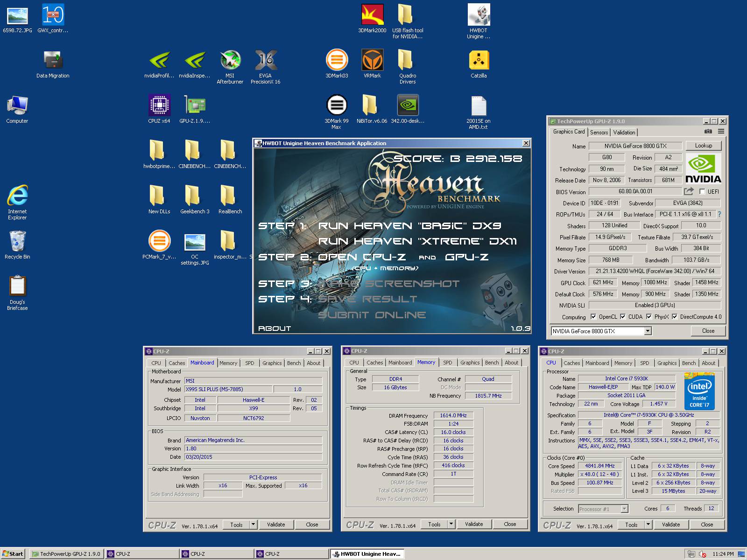Viewport: 747px width, 560px height.
Task: Click the Motherboard Model X99S SLI PLUS field
Action: click(228, 389)
